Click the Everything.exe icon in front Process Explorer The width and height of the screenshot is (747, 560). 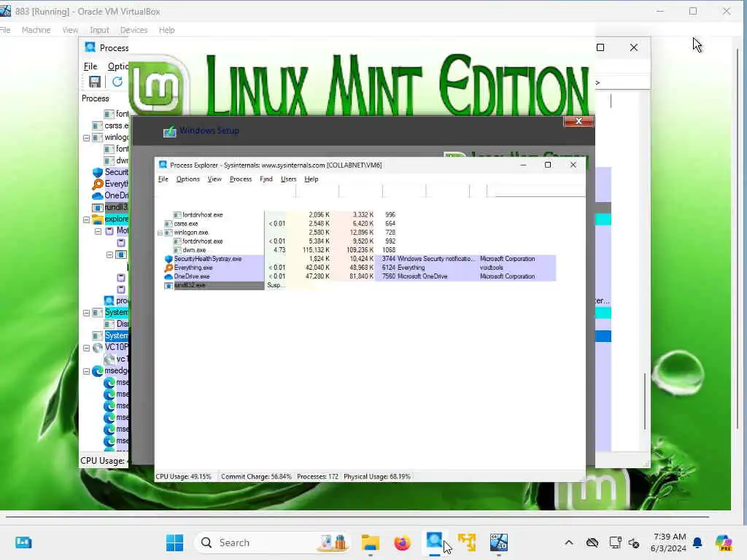(x=169, y=268)
